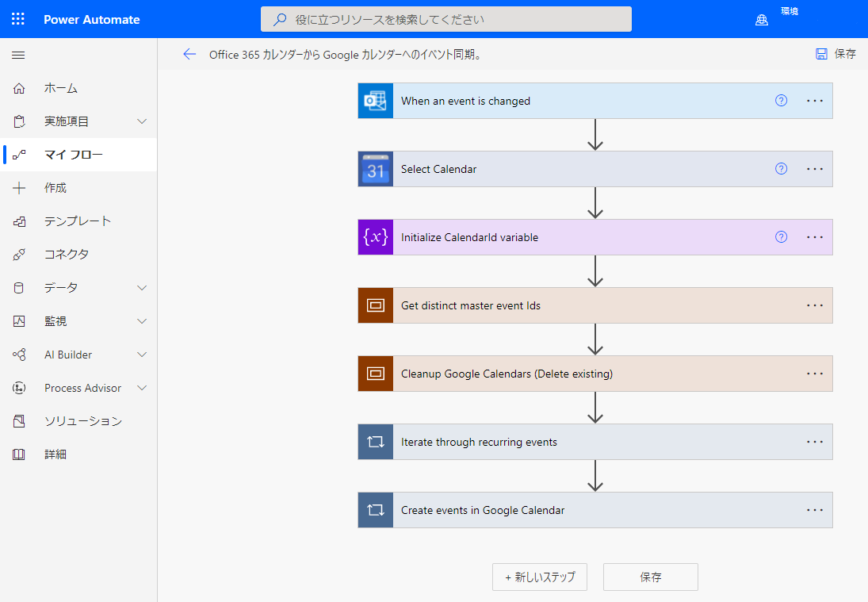Click scope icon of Get distinct master event Ids
868x602 pixels.
(x=375, y=305)
